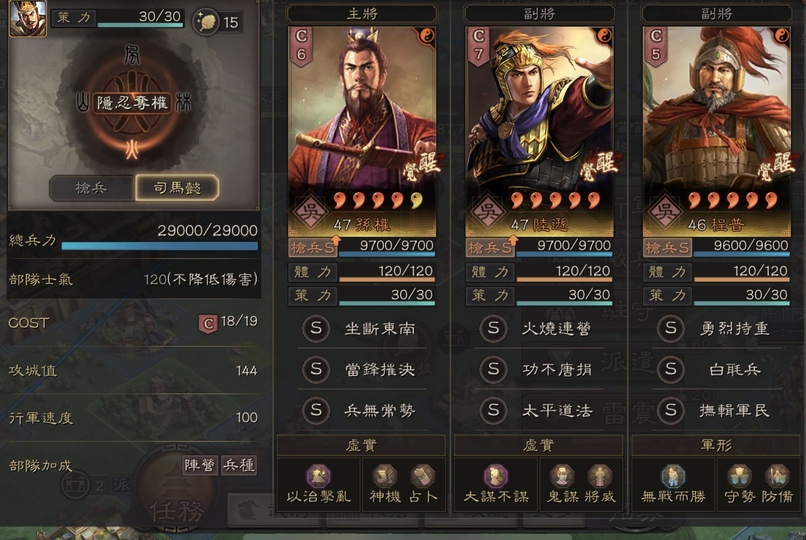Click the 大謀不謀 skill icon

tap(496, 476)
